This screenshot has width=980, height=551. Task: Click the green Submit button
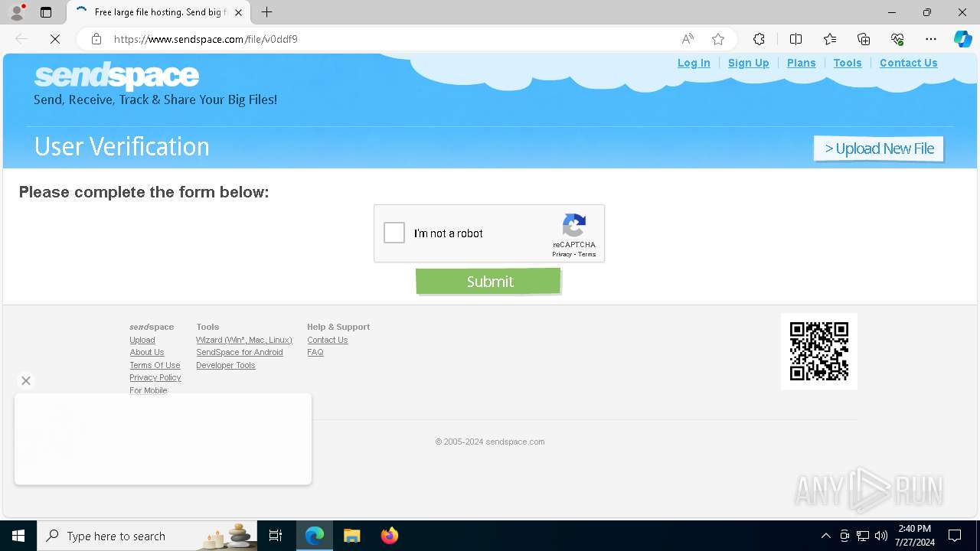pyautogui.click(x=488, y=281)
